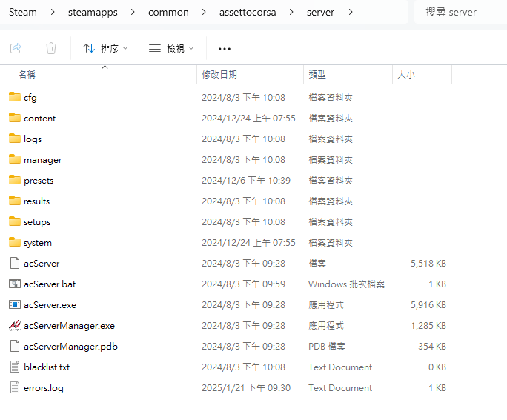
Task: Click the 2025/1/21 下午 09:30 date
Action: pos(246,387)
